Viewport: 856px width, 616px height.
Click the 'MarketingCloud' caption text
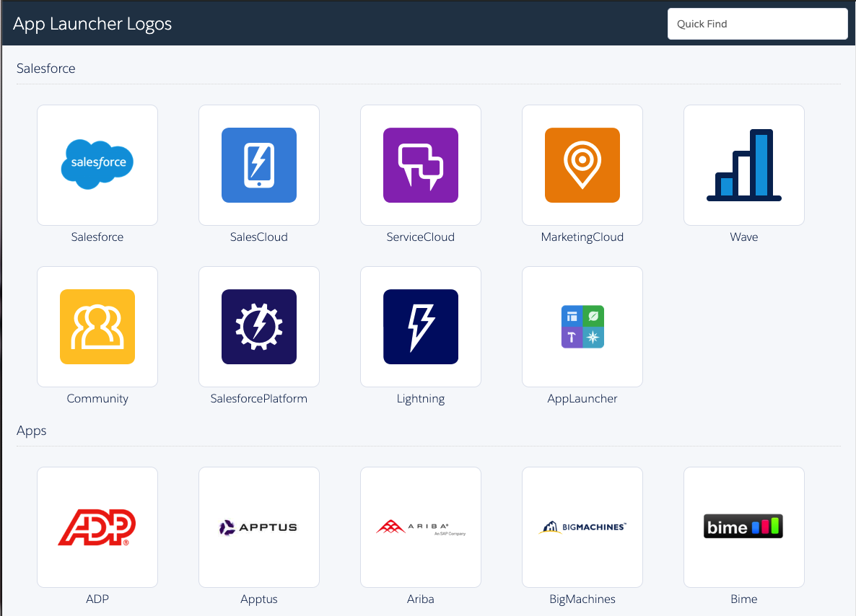(x=582, y=237)
